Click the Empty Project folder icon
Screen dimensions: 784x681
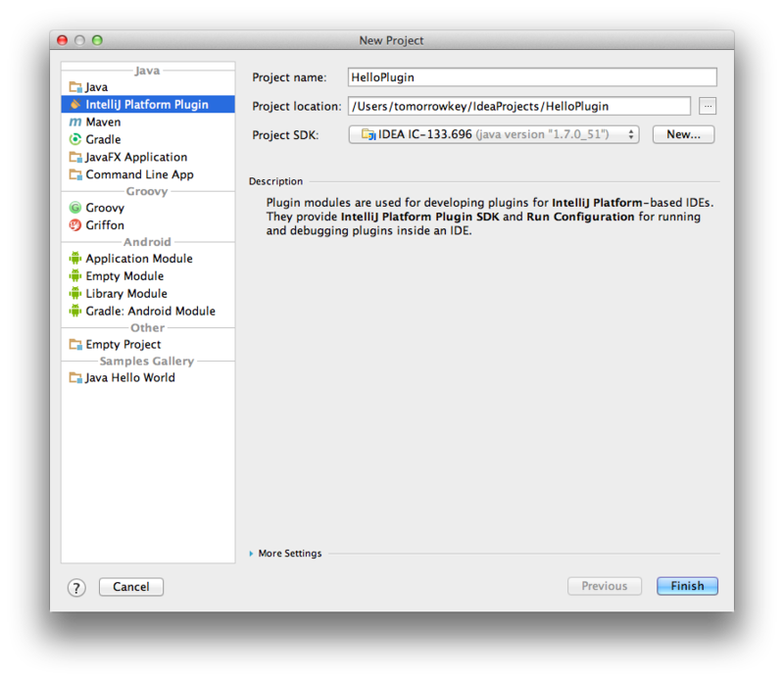point(75,345)
